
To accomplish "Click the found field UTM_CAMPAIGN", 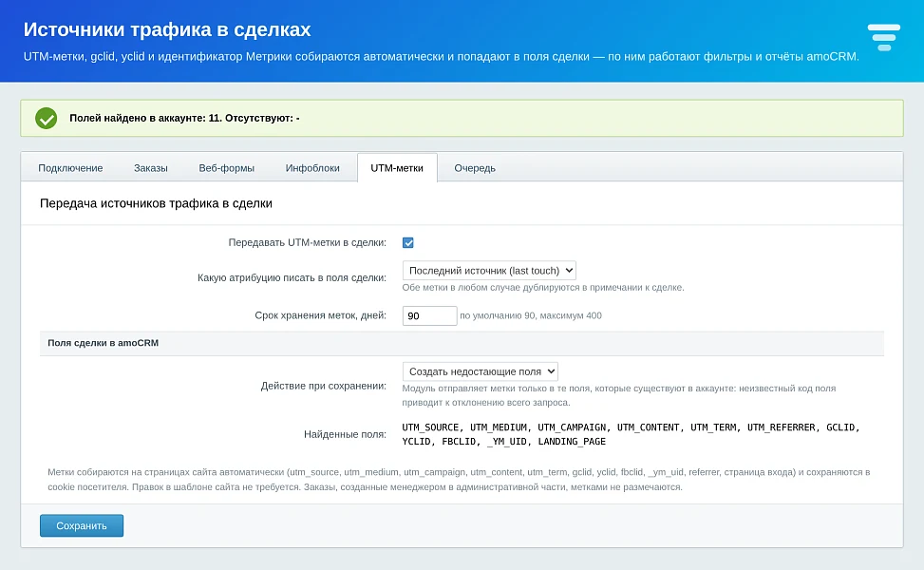I will click(x=572, y=427).
